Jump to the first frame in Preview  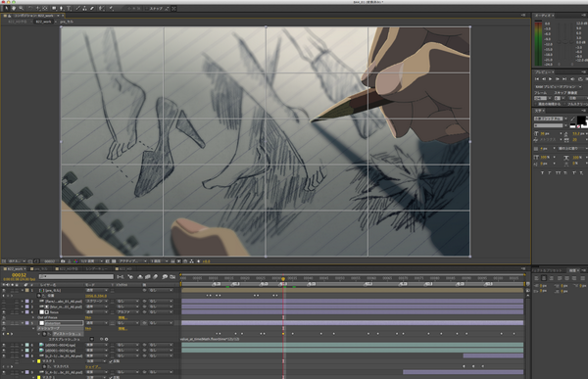(537, 79)
